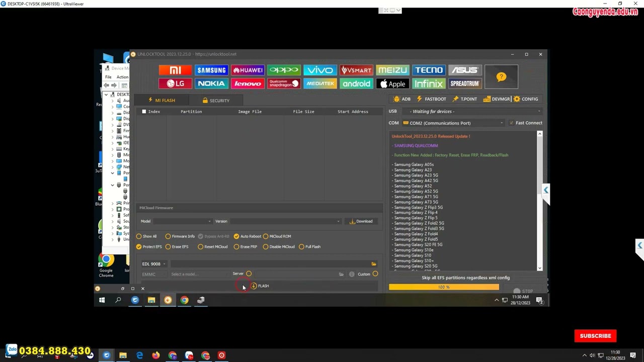Open the remote Windows Start menu

(102, 300)
